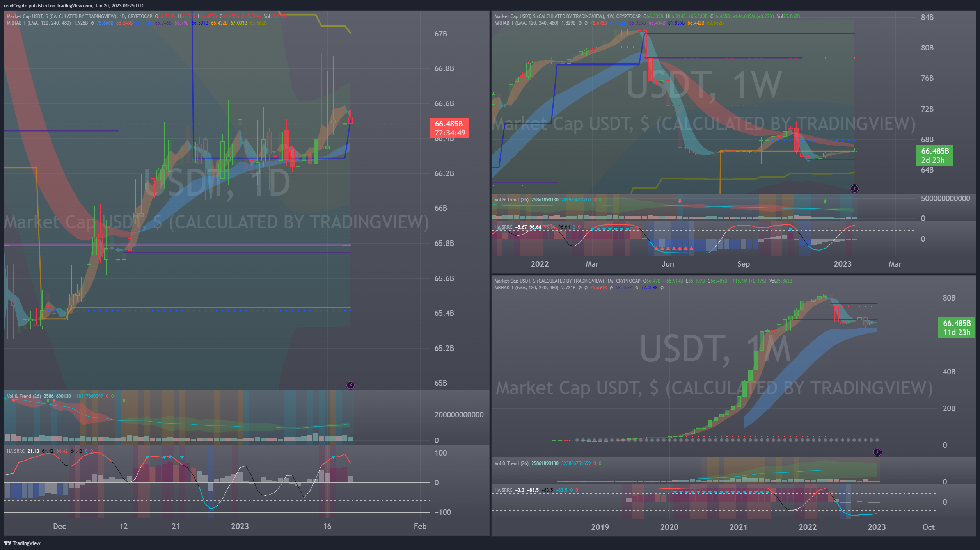980x550 pixels.
Task: Click the 64B label on 1W price axis
Action: tap(927, 170)
